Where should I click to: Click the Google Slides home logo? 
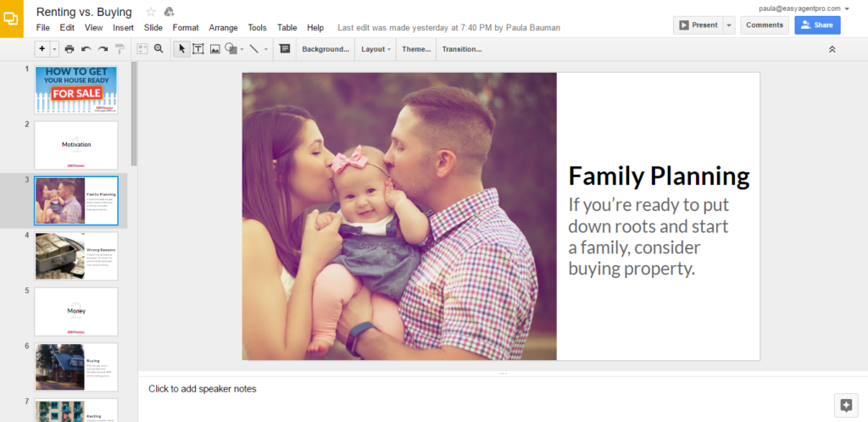tap(12, 19)
